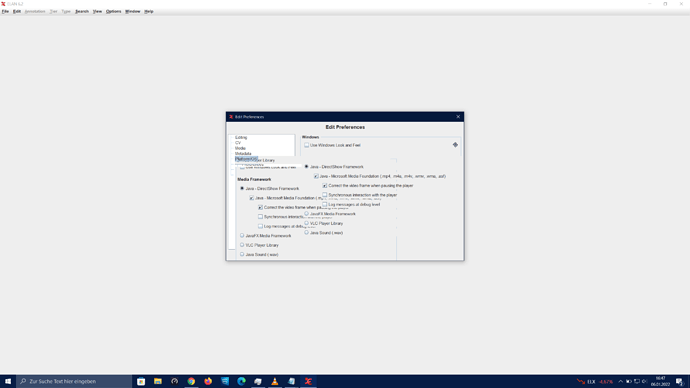The width and height of the screenshot is (690, 388).
Task: Click the diamond icon beside Windows Look and Feel
Action: point(455,145)
